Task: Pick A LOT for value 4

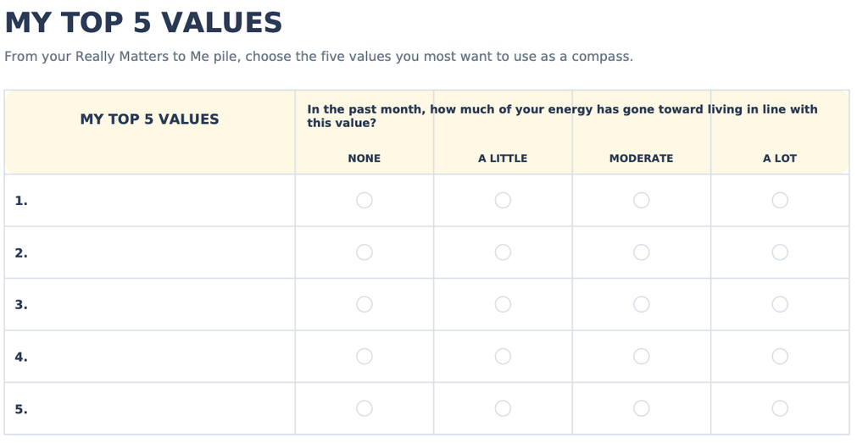Action: coord(780,356)
